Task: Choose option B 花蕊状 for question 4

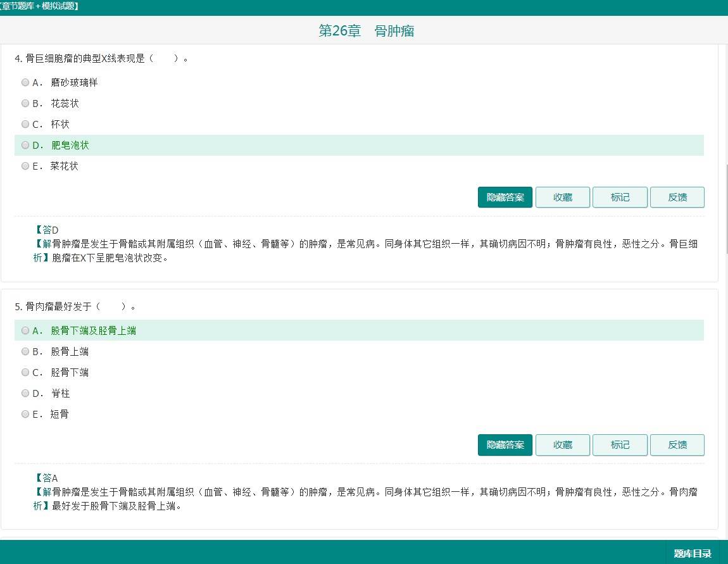Action: [x=25, y=103]
